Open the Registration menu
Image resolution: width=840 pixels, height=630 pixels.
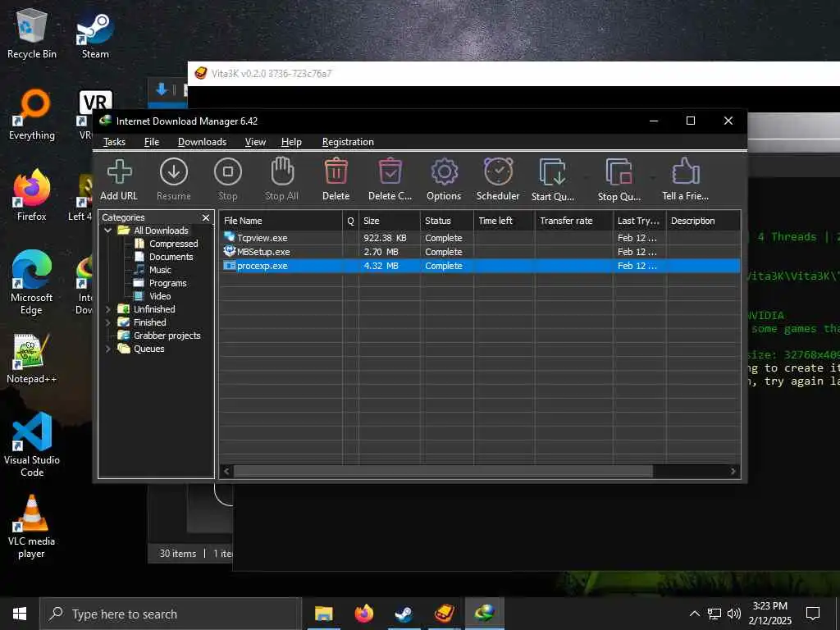(x=348, y=142)
